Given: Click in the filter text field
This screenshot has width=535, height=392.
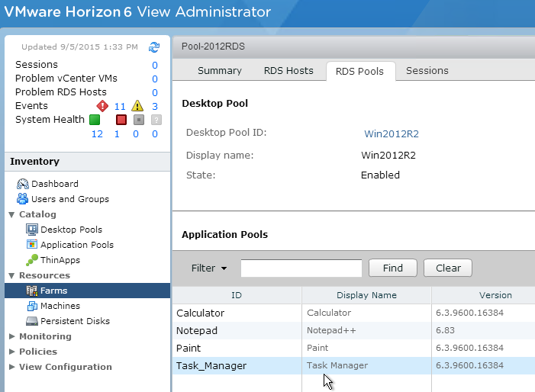Looking at the screenshot, I should (301, 268).
